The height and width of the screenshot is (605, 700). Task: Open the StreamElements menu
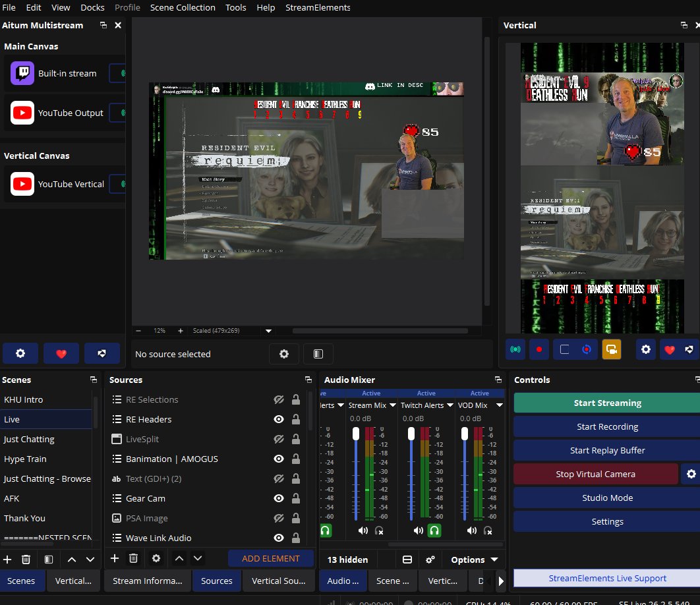(x=318, y=8)
